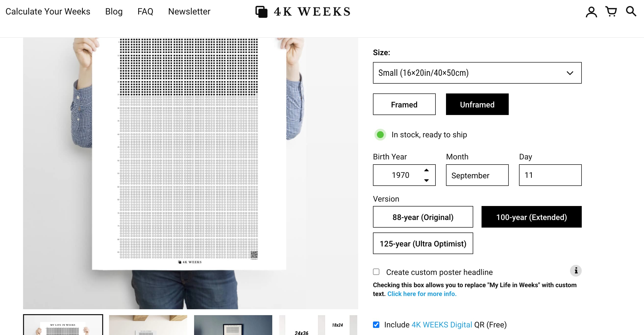Click the info icon beside custom headline
This screenshot has width=644, height=335.
click(576, 271)
